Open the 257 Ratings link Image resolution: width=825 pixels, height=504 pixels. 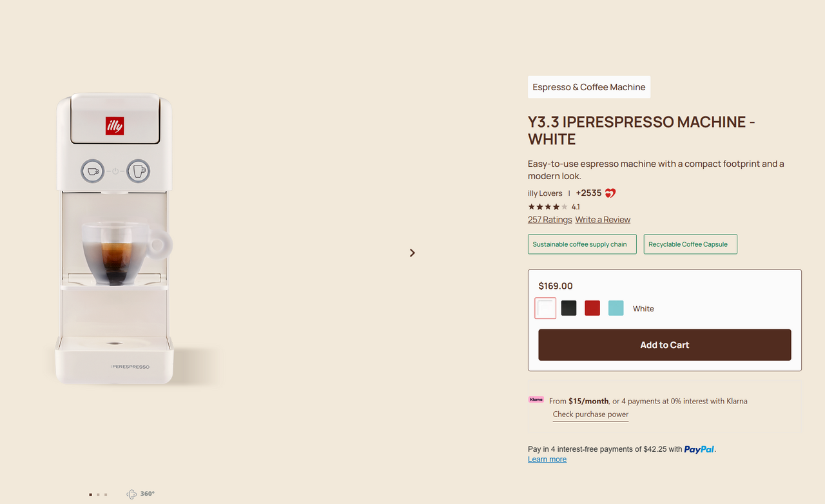coord(550,220)
